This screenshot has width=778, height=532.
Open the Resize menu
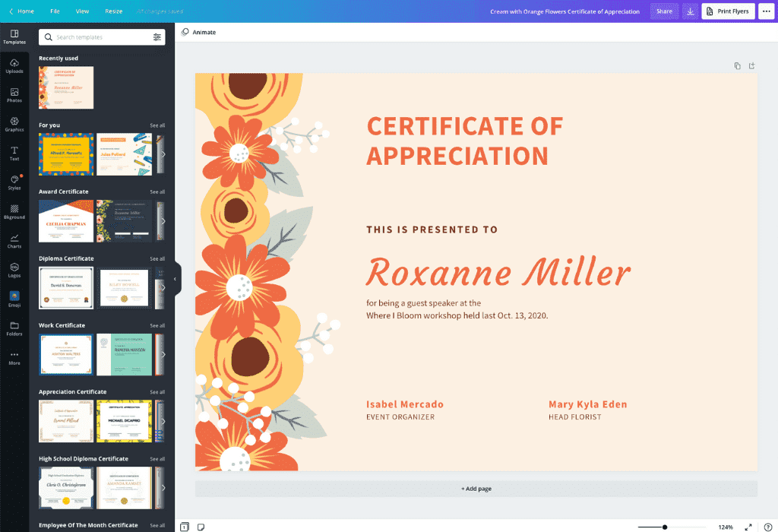[112, 11]
